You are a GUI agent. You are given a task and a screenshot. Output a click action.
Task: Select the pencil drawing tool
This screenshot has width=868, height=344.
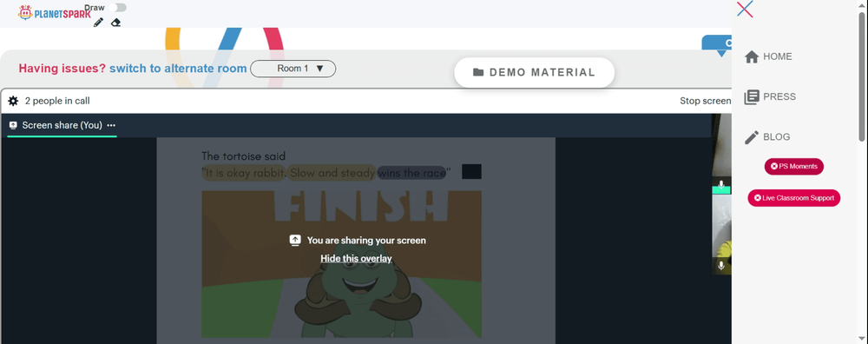coord(99,23)
